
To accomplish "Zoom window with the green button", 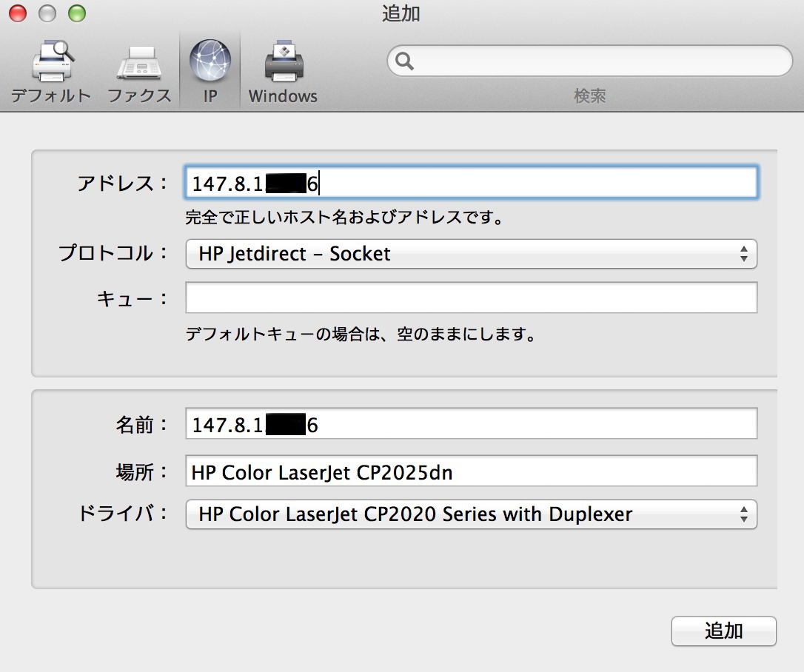I will coord(78,13).
